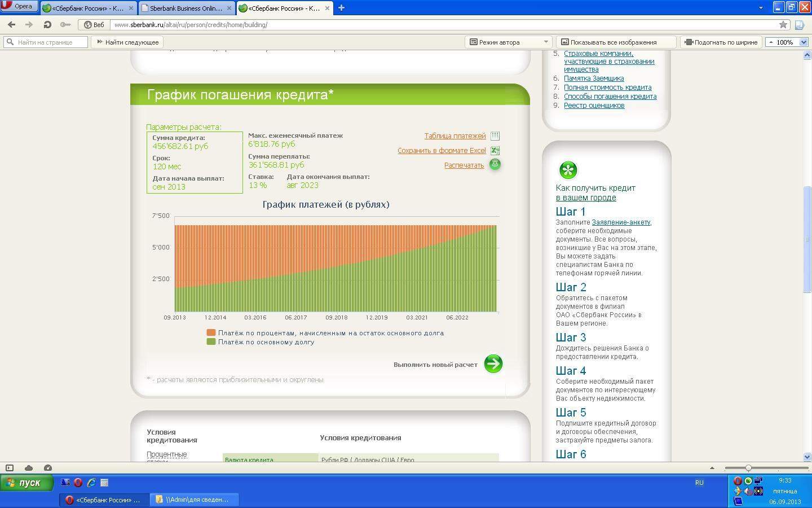Adjust the status bar zoom slider

point(748,468)
